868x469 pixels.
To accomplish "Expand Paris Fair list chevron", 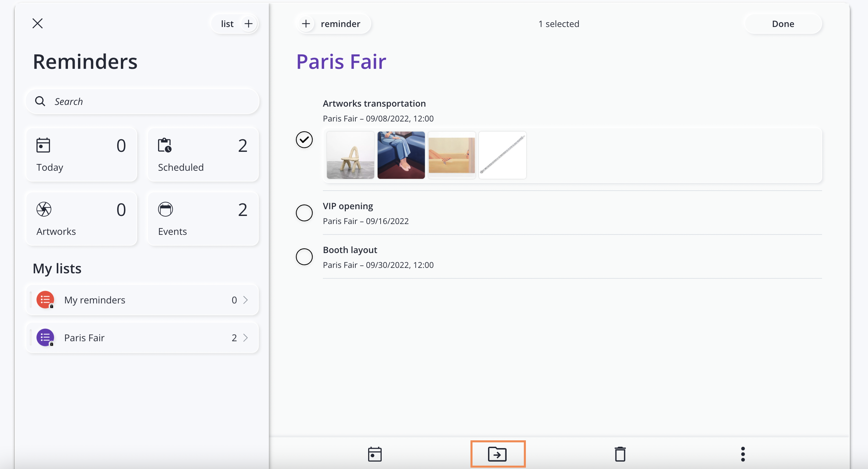I will point(246,338).
